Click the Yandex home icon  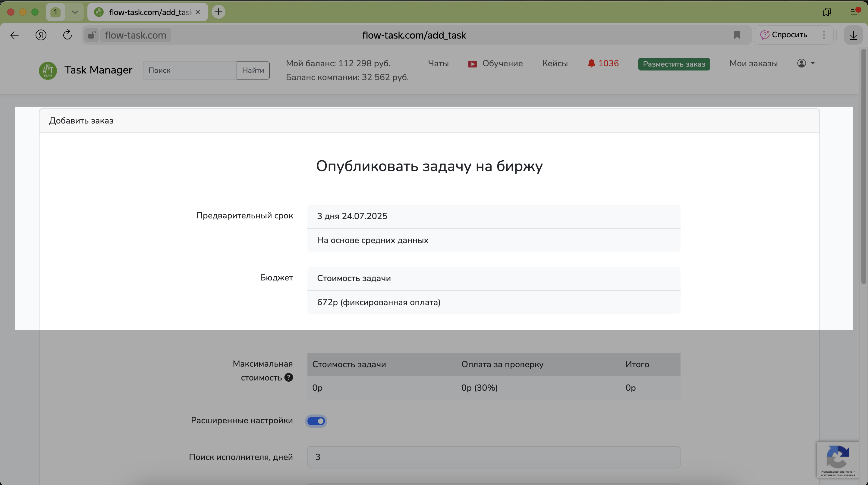point(41,35)
